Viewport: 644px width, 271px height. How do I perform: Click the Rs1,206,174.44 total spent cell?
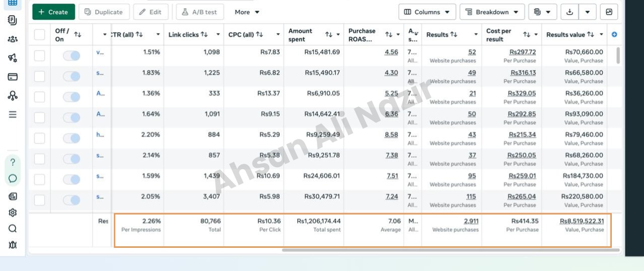tap(318, 221)
